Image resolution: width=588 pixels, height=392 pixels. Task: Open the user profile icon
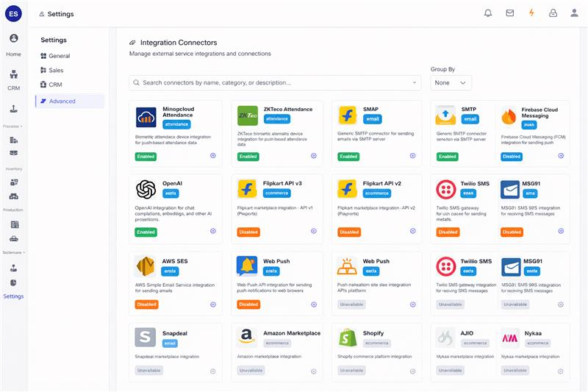574,13
